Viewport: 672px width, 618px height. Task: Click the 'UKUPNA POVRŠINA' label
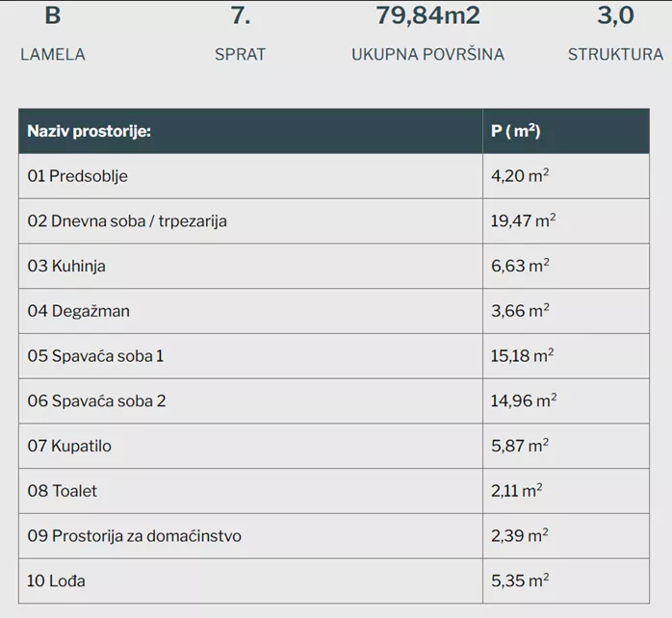pos(427,55)
